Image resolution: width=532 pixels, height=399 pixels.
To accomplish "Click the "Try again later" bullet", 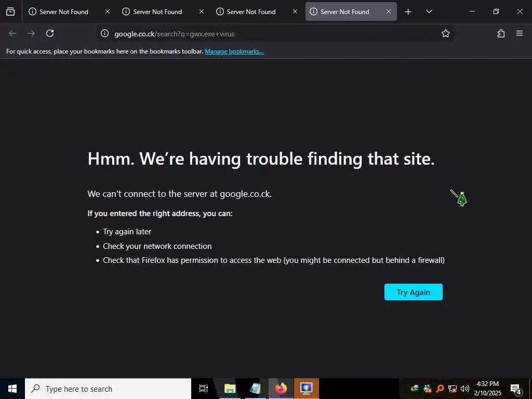I will 127,232.
